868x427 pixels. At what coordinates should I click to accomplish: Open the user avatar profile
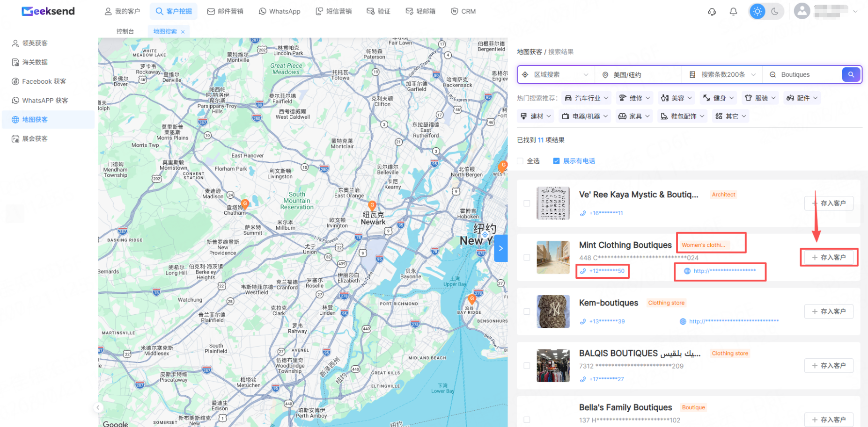pos(802,11)
